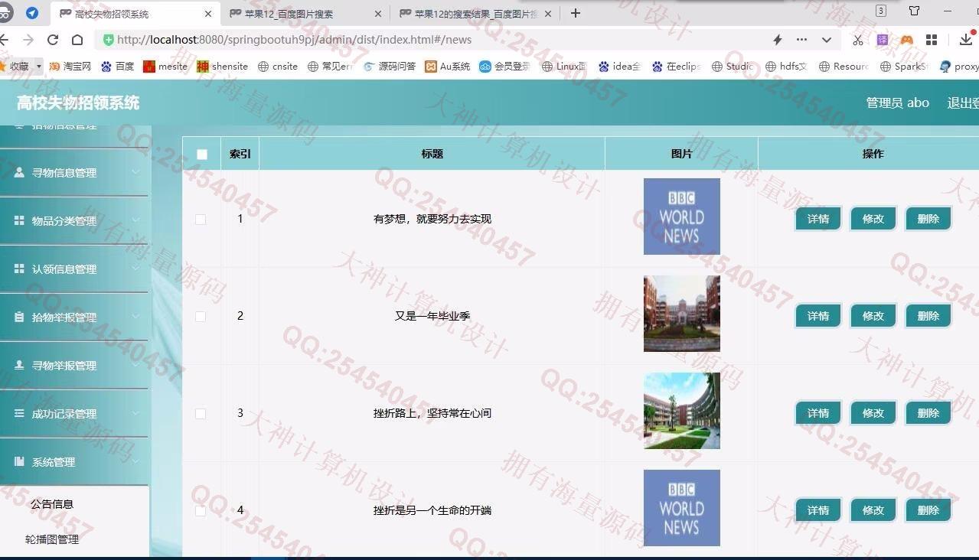Click the user icon beside 寻物举报管理

pyautogui.click(x=19, y=365)
